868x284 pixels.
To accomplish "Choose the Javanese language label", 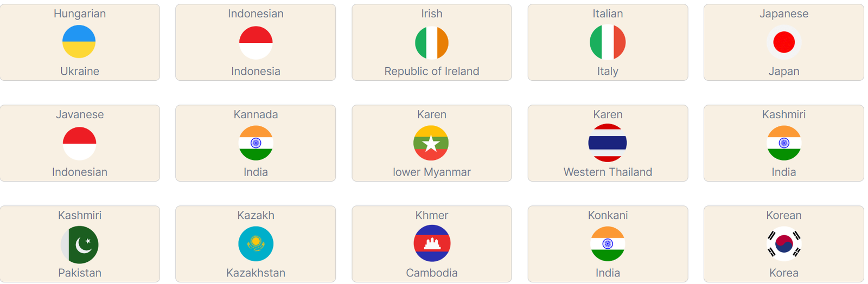I will tap(80, 114).
